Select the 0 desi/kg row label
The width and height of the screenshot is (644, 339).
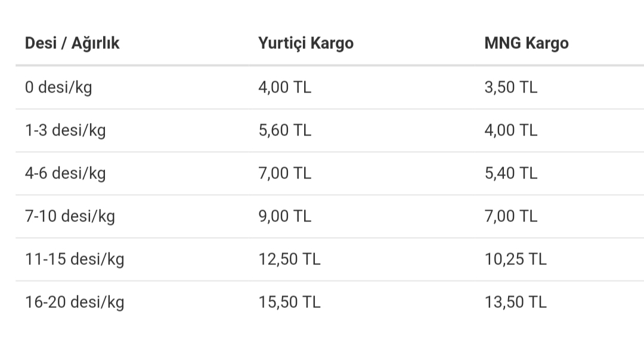point(58,88)
